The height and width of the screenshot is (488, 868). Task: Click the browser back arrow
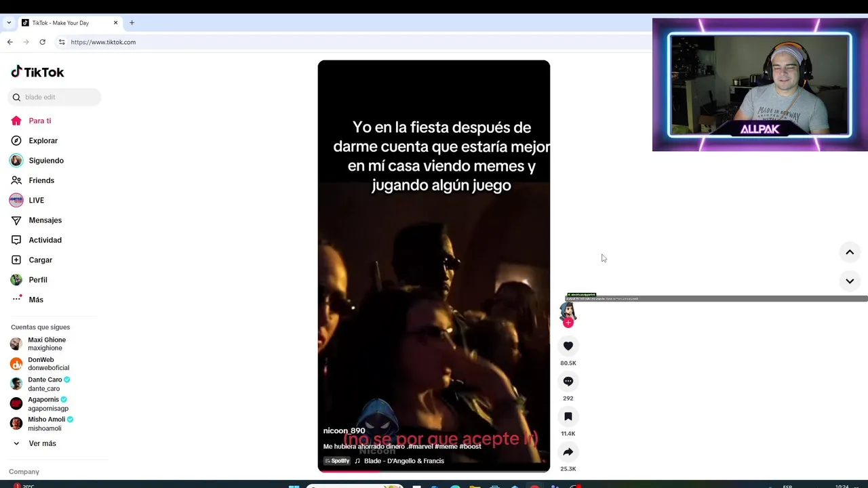point(9,42)
